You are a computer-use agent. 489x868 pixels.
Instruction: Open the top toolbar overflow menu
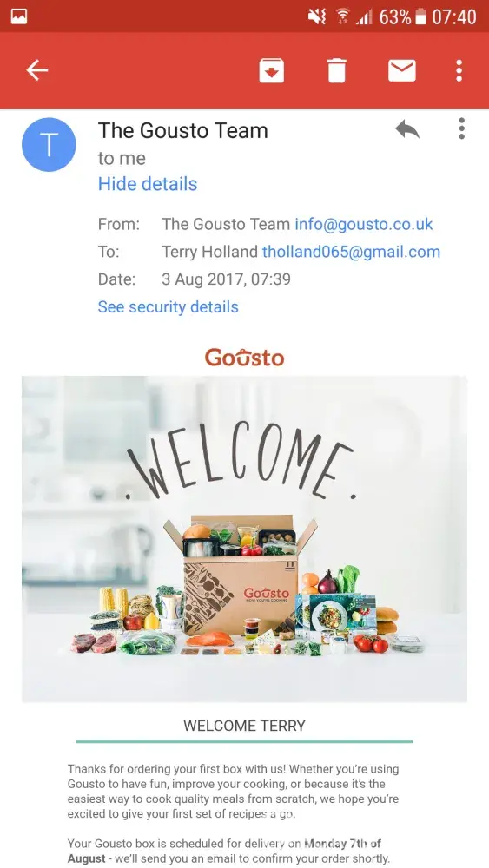point(459,71)
